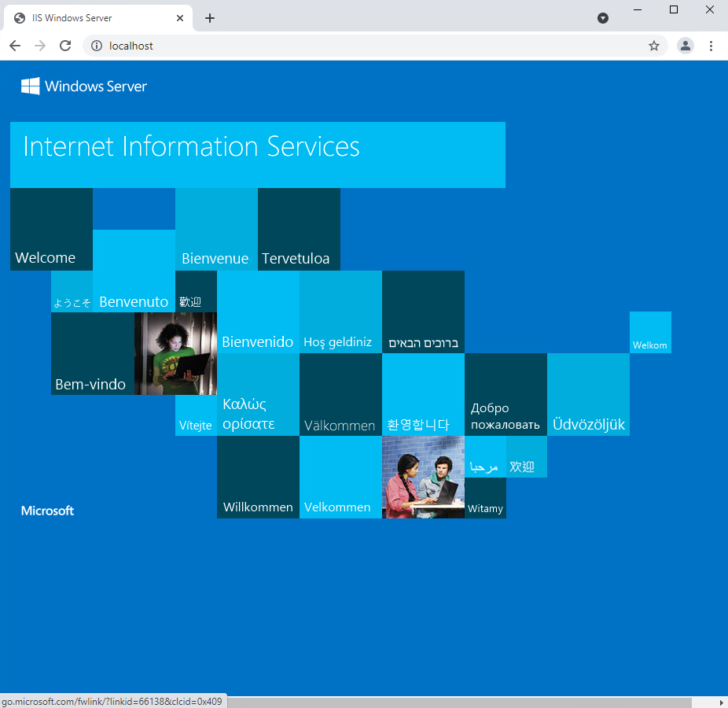Click the Vítejte tile

pyautogui.click(x=196, y=415)
